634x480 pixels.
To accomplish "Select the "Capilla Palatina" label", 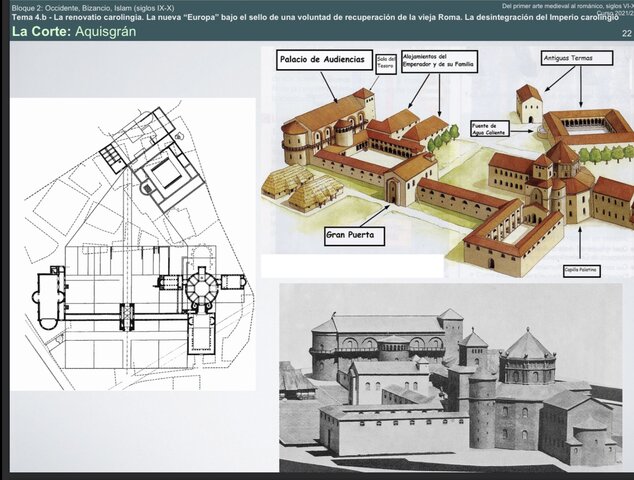I will click(x=581, y=271).
